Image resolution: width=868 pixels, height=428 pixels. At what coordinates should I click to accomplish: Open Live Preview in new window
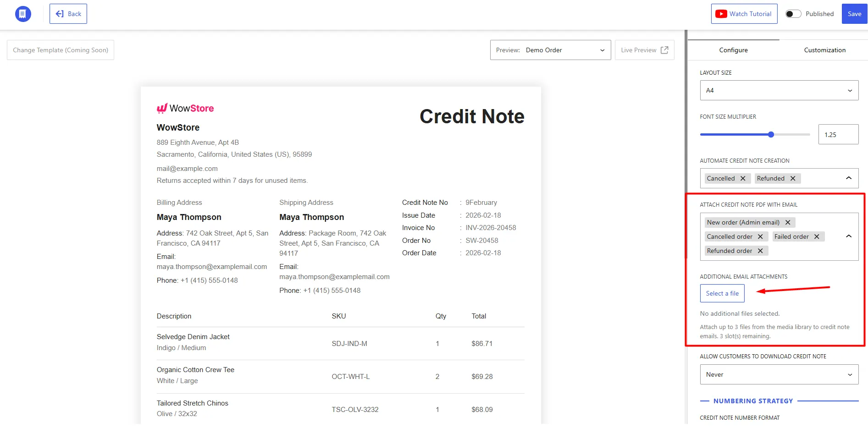tap(644, 50)
